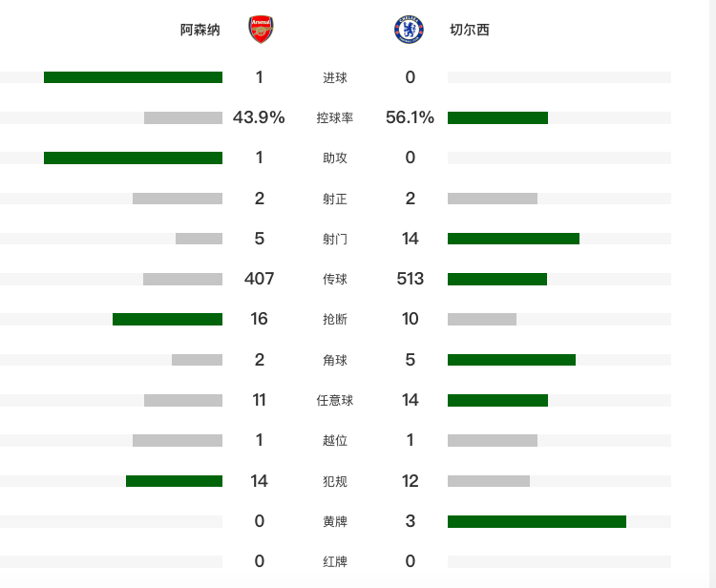Click Arsenal's green 助攻 bar
This screenshot has height=588, width=716.
133,157
